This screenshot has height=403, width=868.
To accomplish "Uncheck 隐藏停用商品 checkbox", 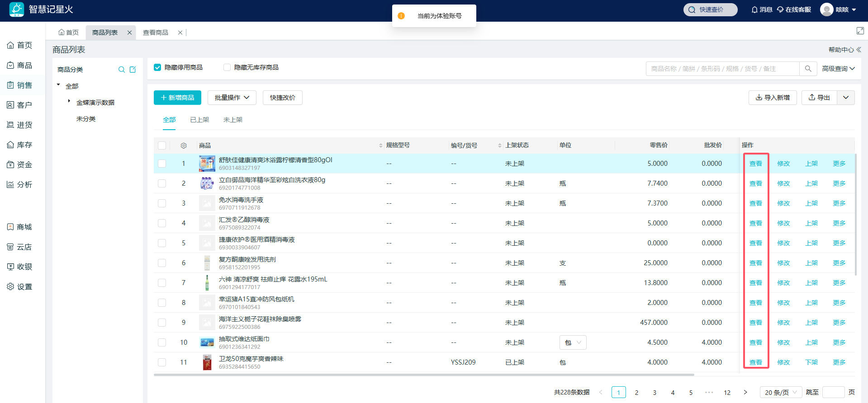I will click(157, 67).
